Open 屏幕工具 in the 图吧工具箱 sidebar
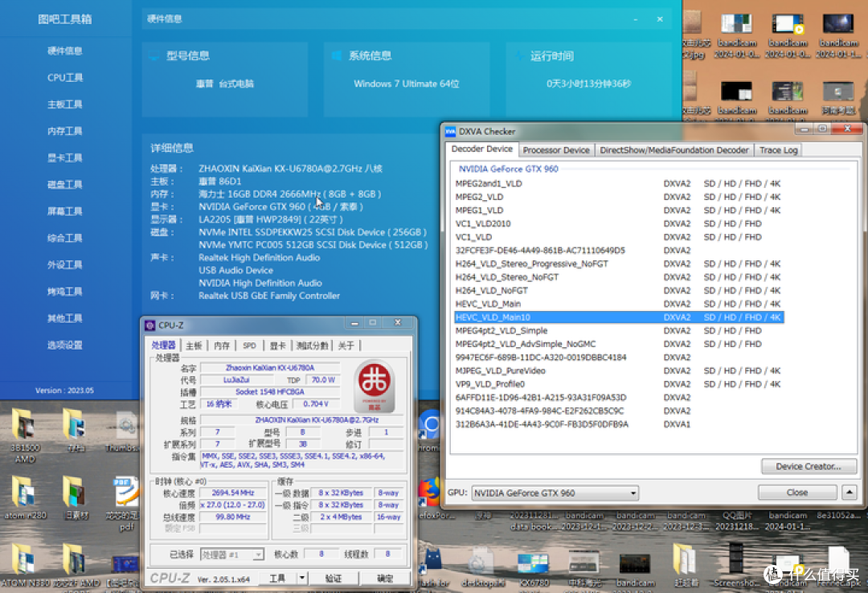Viewport: 868px width, 593px height. [65, 211]
